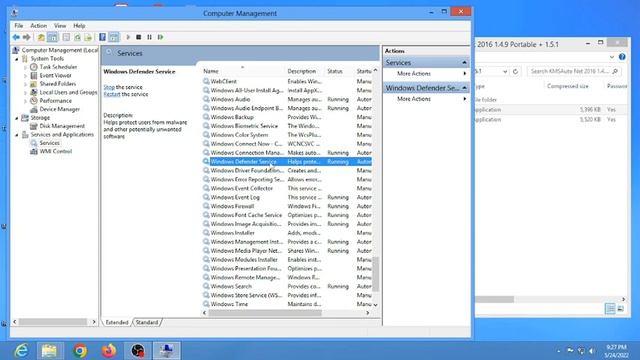Image resolution: width=640 pixels, height=360 pixels.
Task: Select the WebClient service row
Action: click(287, 82)
